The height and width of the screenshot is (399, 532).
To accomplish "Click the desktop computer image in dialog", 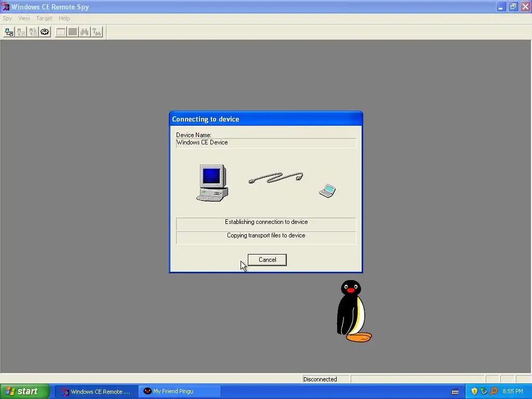I will point(212,183).
